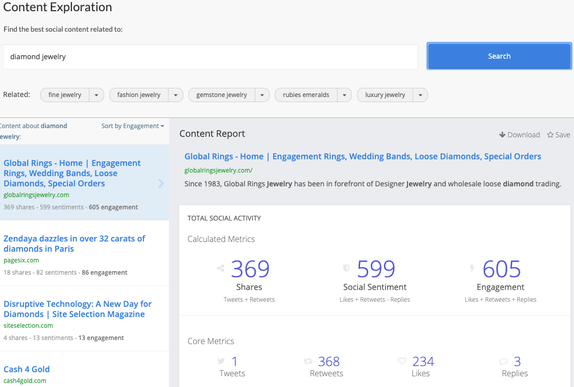574x387 pixels.
Task: Click the siteselection.com domain text
Action: coord(28,325)
